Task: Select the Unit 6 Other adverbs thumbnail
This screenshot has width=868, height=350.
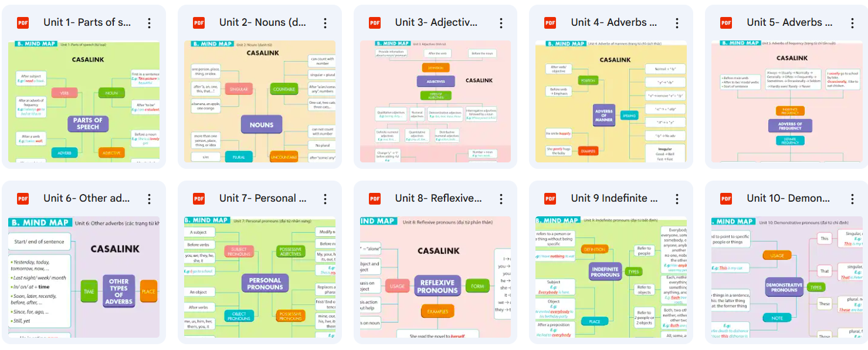Action: 84,277
